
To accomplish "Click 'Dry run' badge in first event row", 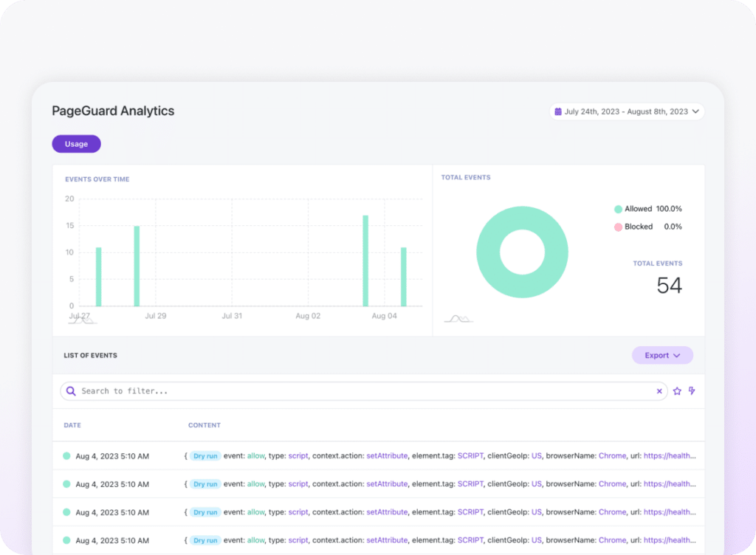I will click(x=205, y=456).
